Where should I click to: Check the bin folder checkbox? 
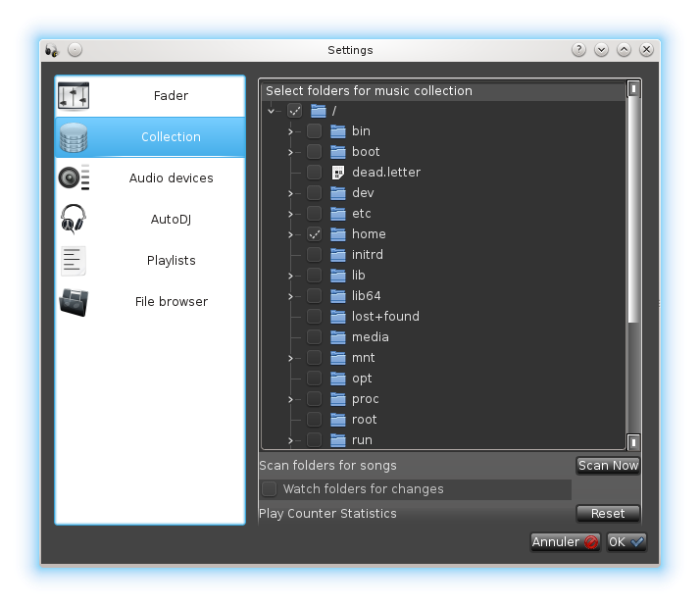click(x=315, y=130)
